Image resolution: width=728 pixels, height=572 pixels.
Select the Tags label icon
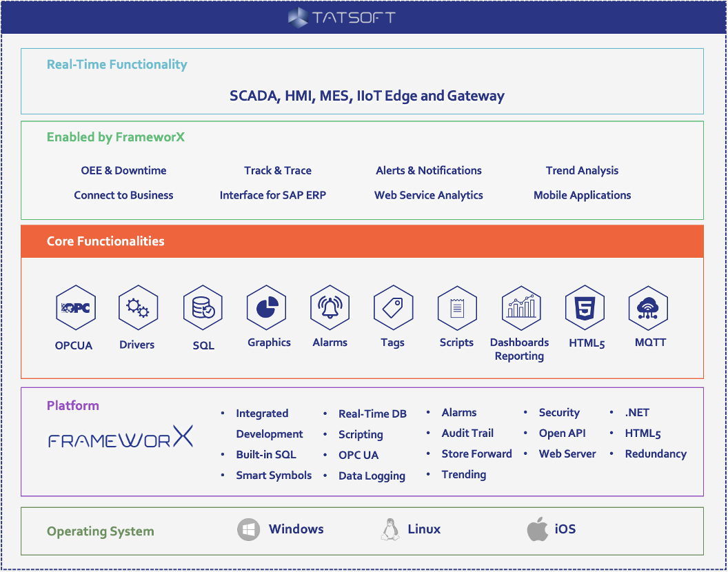point(393,307)
